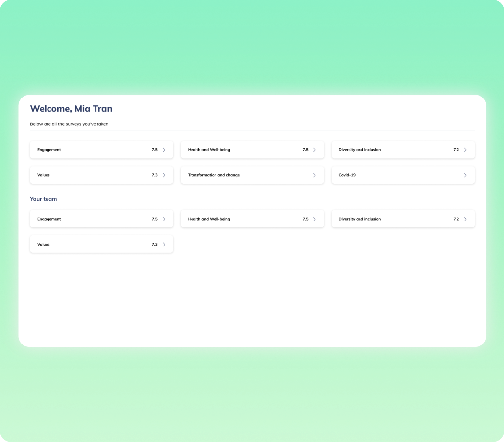
Task: Expand team Diversity and inclusion via its chevron
Action: point(465,219)
